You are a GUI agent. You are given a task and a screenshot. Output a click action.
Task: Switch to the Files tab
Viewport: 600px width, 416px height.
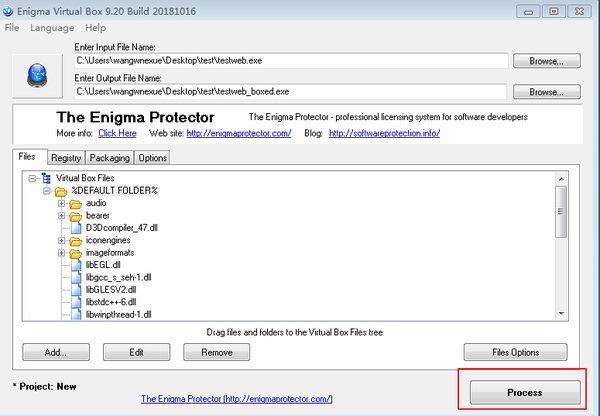29,157
